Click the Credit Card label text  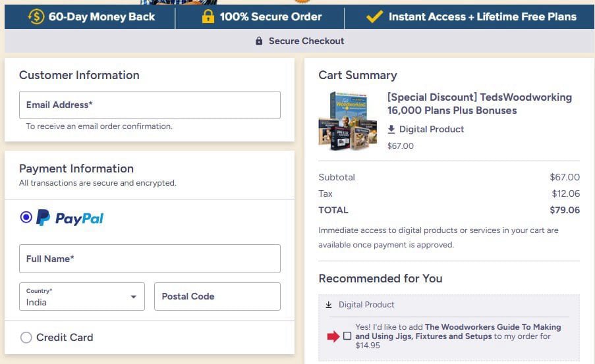[65, 338]
